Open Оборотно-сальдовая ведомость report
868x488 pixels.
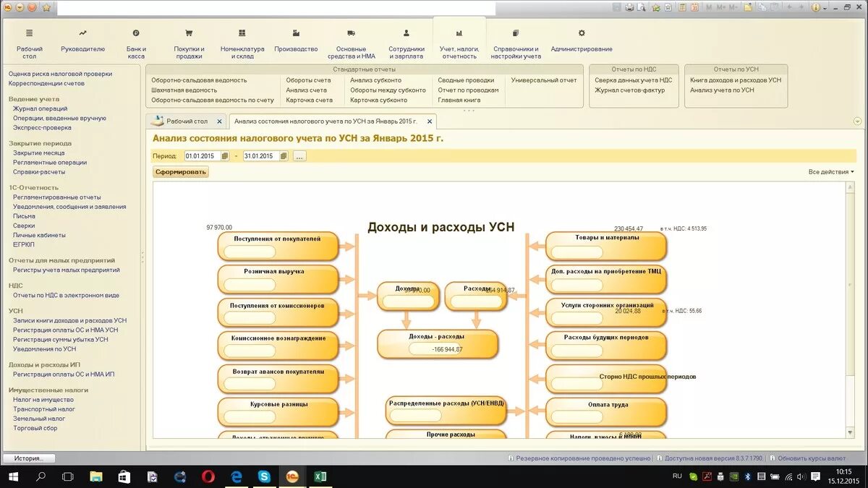199,80
